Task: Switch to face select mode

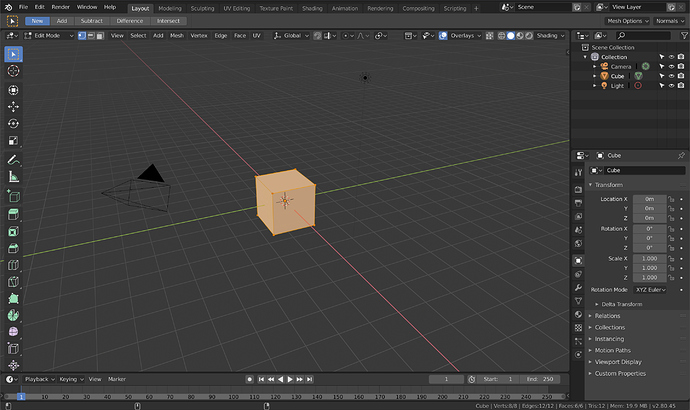Action: (x=100, y=36)
